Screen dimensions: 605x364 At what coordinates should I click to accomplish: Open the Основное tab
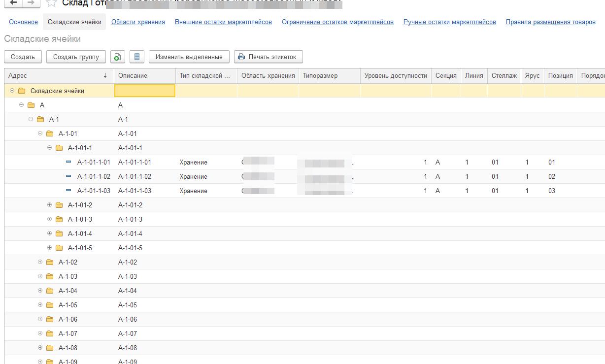22,22
